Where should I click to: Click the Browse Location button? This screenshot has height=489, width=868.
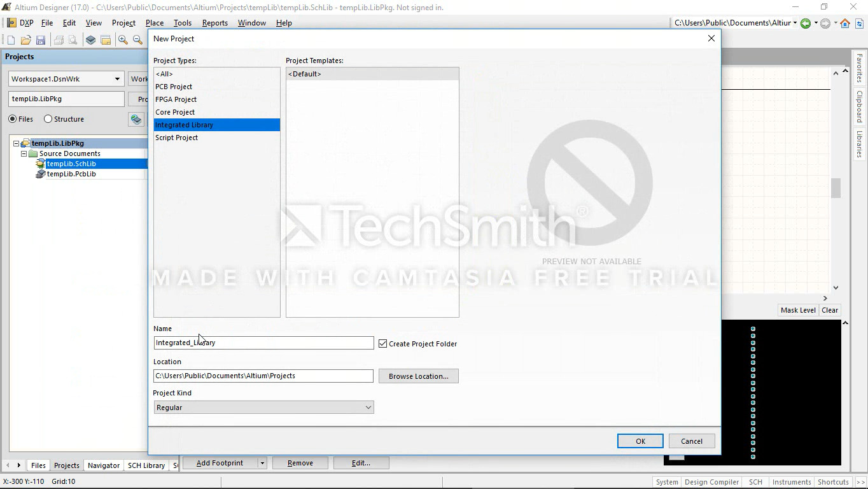[418, 376]
